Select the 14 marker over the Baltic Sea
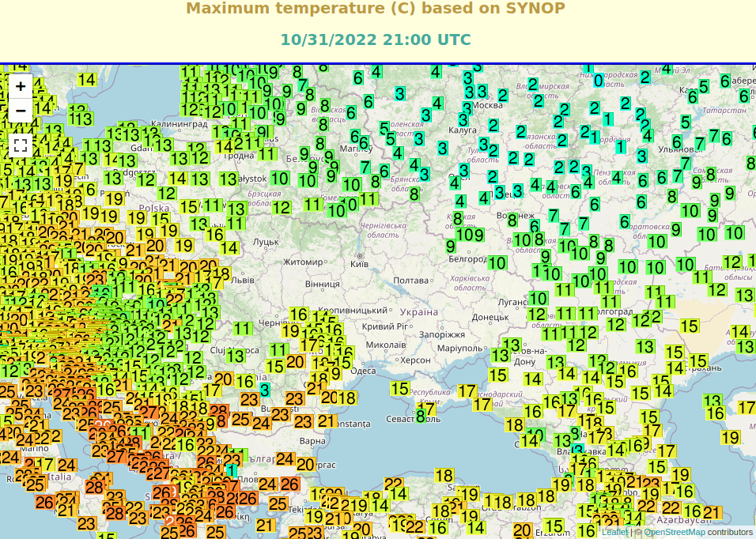This screenshot has height=539, width=756. [87, 79]
